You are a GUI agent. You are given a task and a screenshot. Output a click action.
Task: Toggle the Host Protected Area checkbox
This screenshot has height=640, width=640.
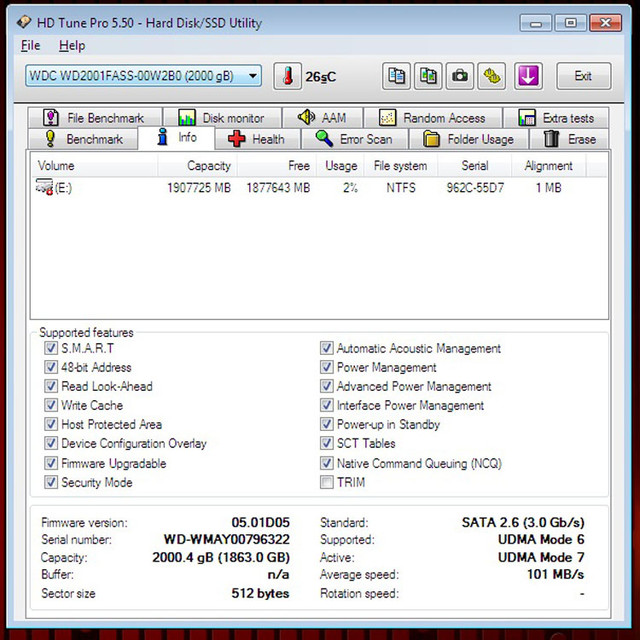click(x=51, y=424)
